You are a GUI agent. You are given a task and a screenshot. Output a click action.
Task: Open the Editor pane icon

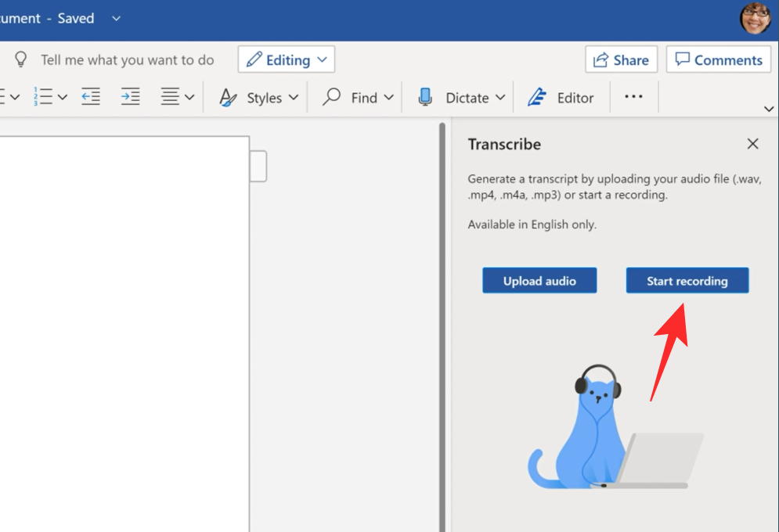537,96
